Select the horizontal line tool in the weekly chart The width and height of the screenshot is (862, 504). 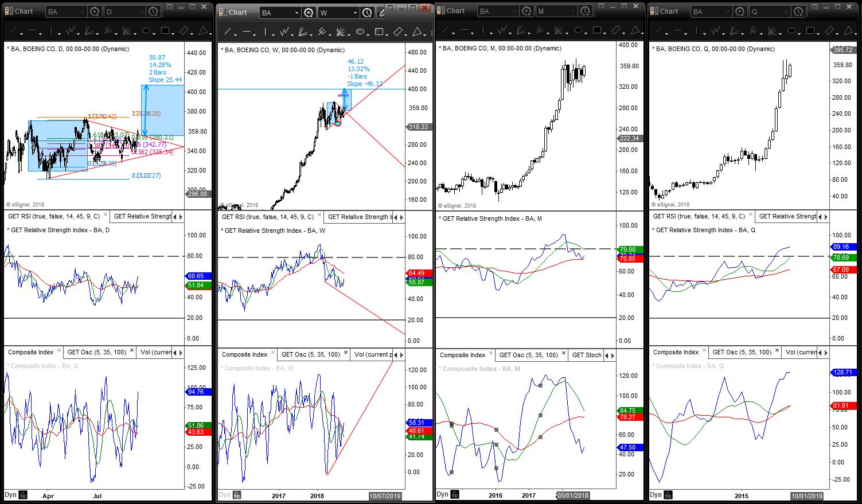pos(247,32)
